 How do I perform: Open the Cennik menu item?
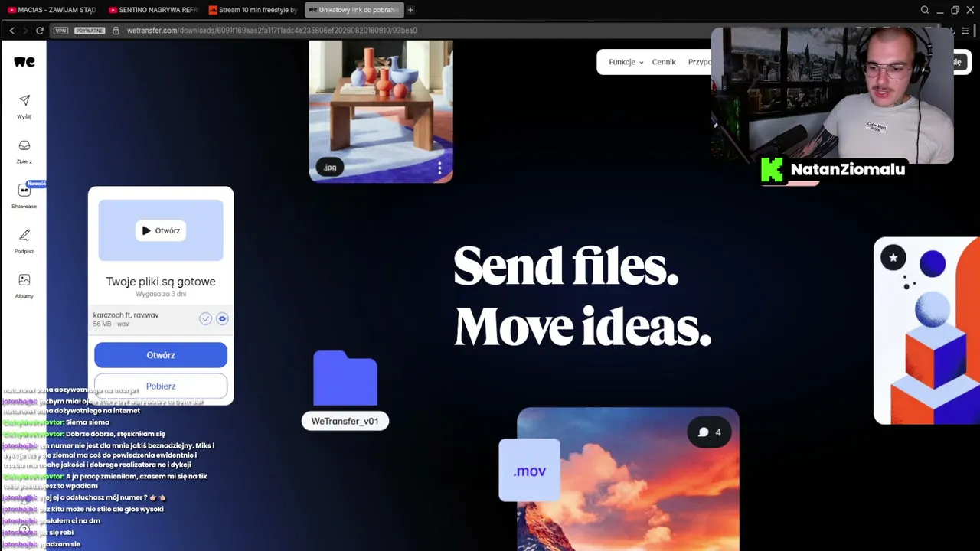(x=664, y=62)
